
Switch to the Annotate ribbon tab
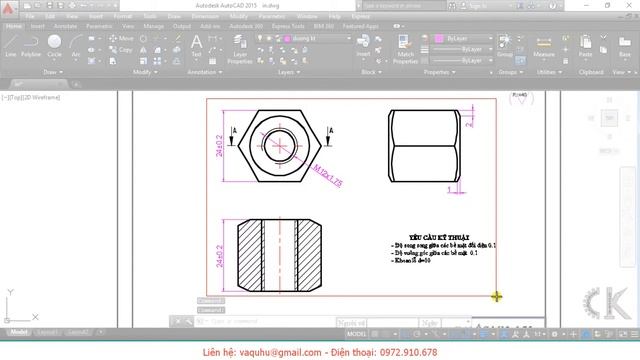tap(65, 27)
